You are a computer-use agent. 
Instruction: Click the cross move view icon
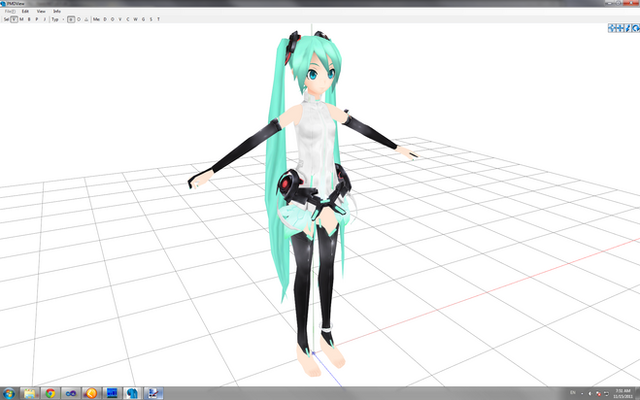620,28
